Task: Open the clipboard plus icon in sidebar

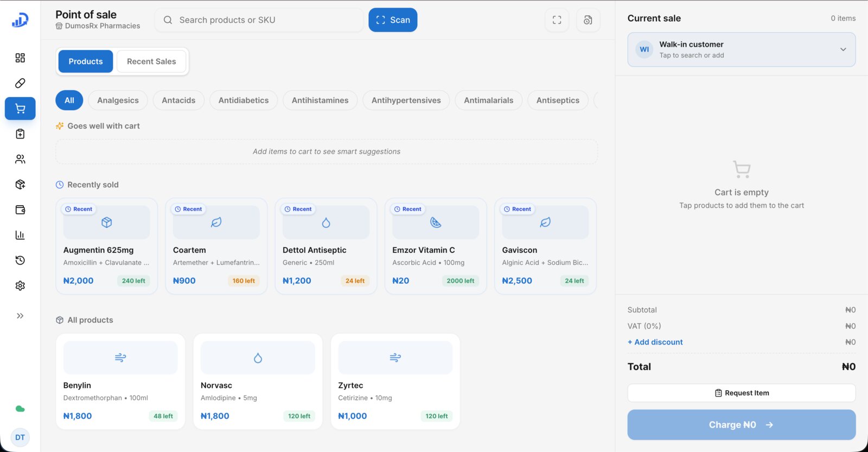Action: click(x=20, y=134)
